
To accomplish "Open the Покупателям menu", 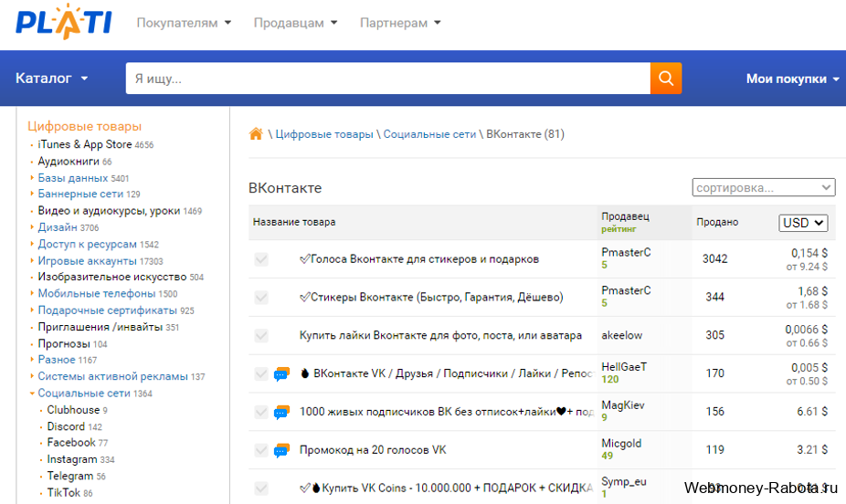I will tap(184, 23).
